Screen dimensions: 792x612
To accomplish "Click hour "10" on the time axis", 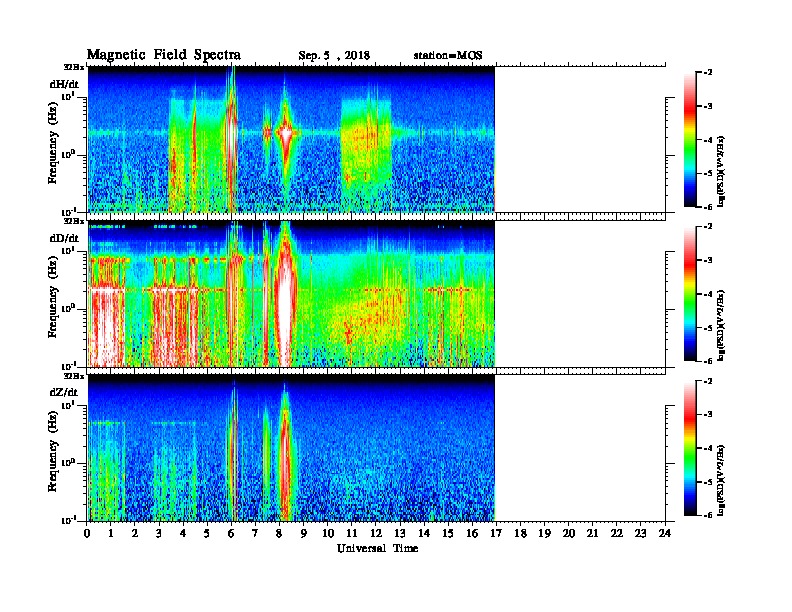I will 328,534.
